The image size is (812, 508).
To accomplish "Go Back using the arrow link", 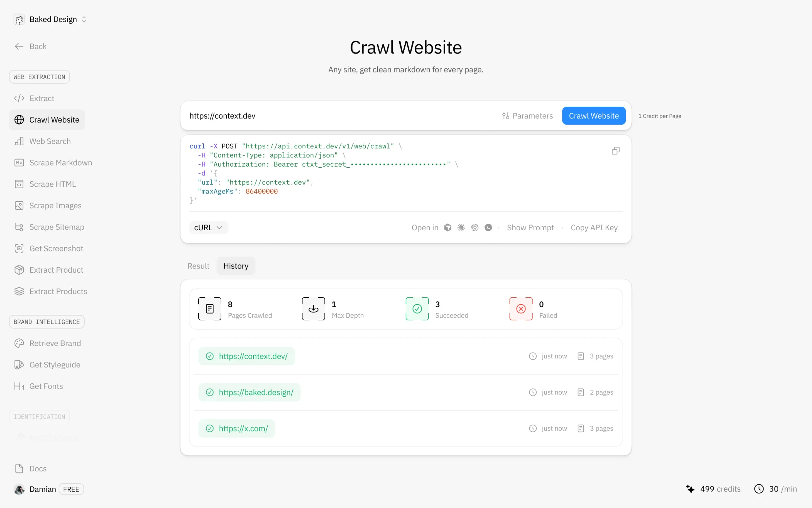I will [x=30, y=46].
